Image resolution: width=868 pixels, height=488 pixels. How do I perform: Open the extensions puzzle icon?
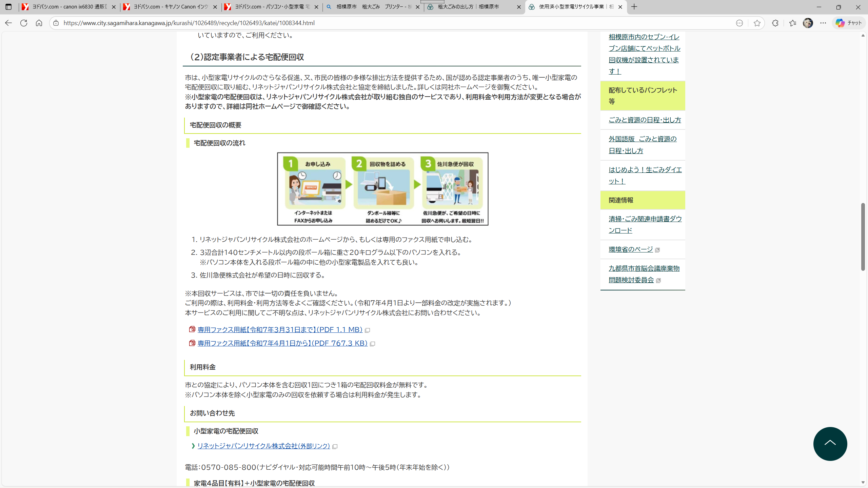[x=775, y=23]
